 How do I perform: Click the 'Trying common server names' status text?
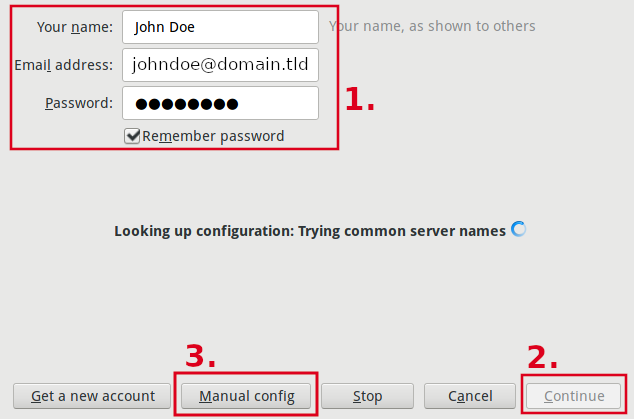point(402,231)
